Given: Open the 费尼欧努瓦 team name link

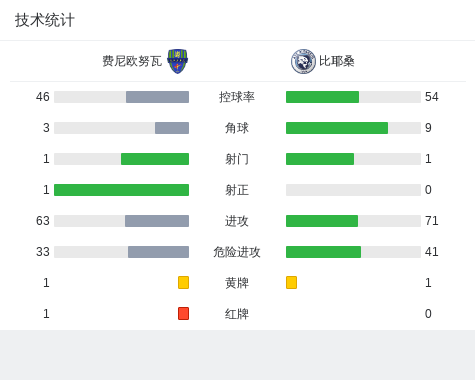Looking at the screenshot, I should pyautogui.click(x=132, y=61).
